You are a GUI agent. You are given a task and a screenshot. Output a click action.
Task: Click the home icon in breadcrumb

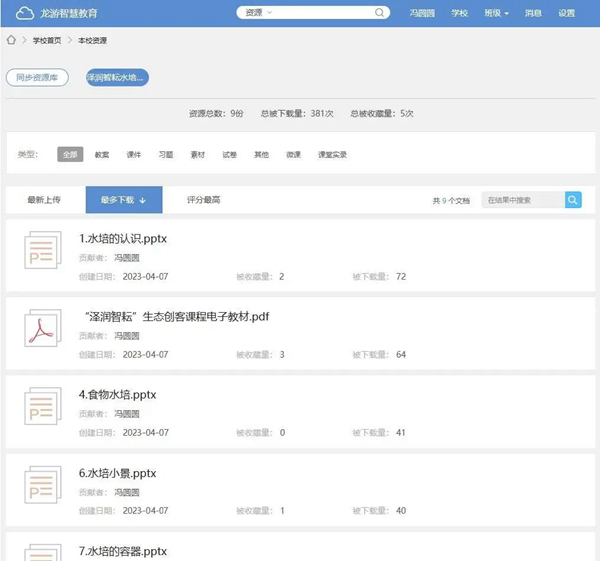pos(11,40)
